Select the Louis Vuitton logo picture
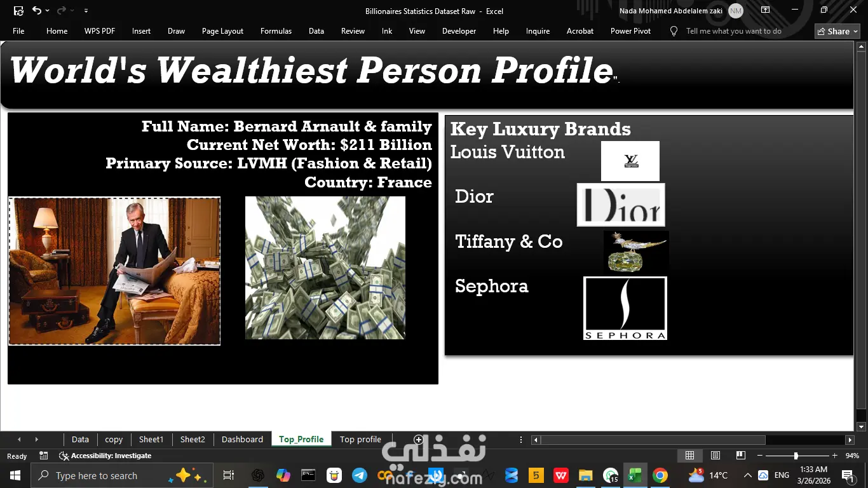This screenshot has width=868, height=488. 630,161
